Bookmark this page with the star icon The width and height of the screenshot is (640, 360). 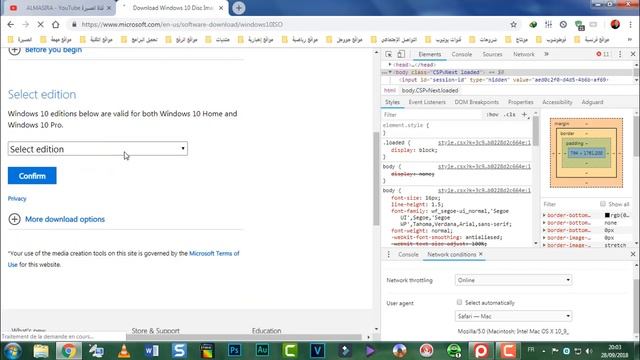(513, 24)
